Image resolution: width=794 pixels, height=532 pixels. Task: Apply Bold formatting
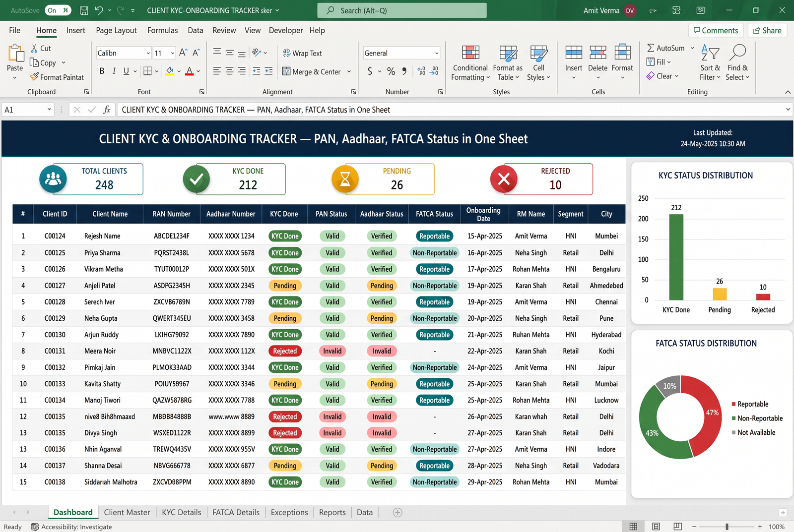(102, 71)
